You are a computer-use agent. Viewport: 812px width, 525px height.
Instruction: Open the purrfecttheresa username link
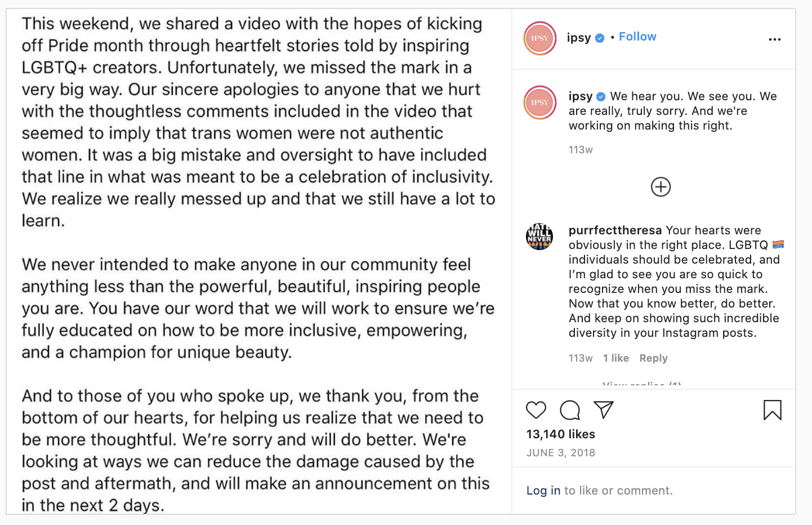click(615, 230)
